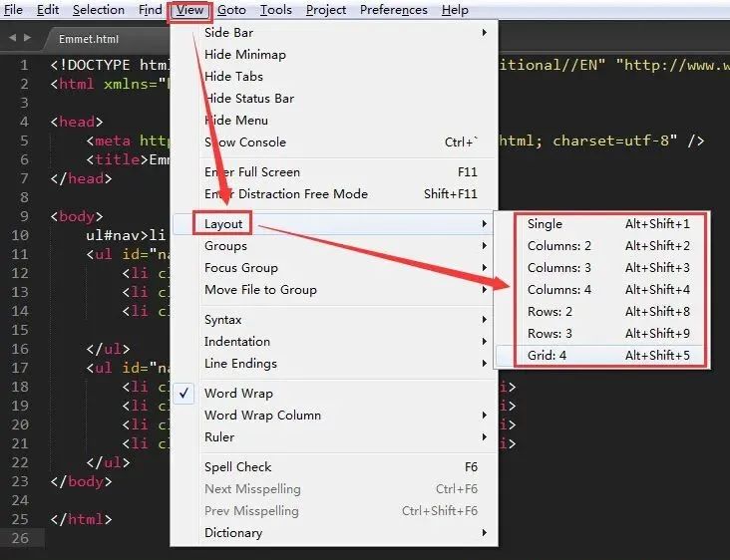Click the <title> tag on line 6
730x560 pixels.
click(x=118, y=159)
